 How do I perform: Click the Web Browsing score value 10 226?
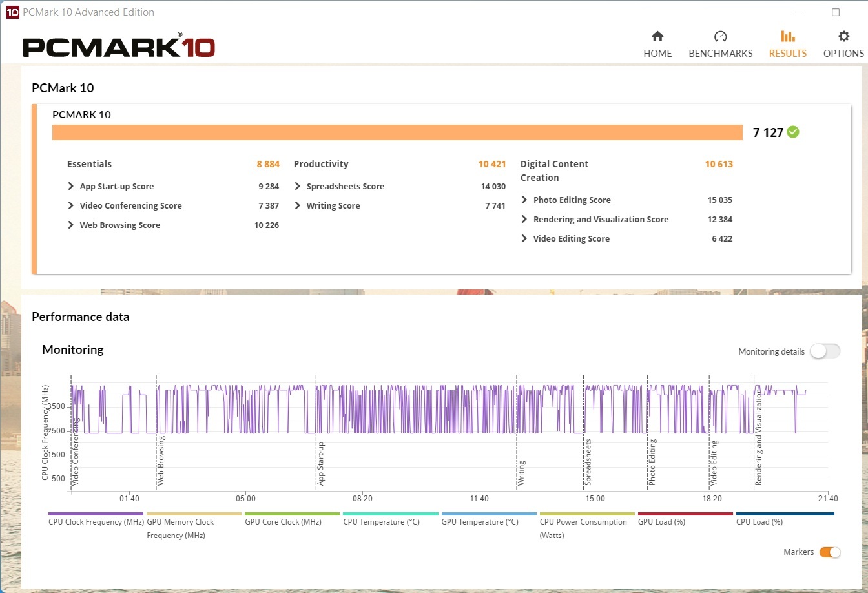click(x=267, y=225)
